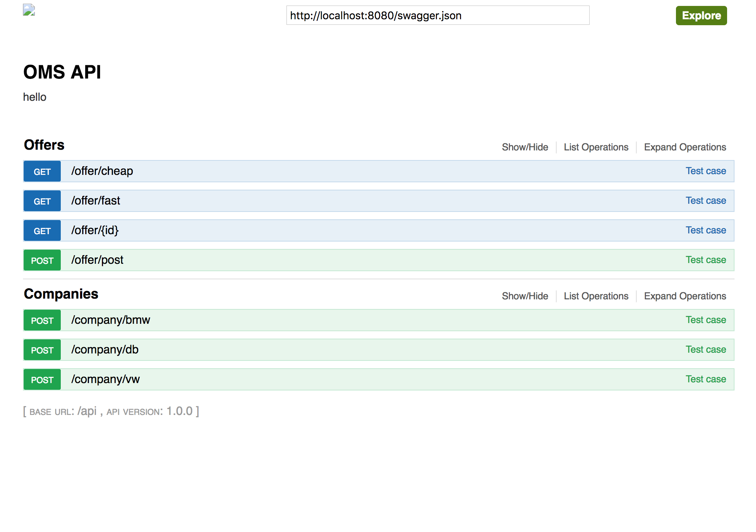The width and height of the screenshot is (756, 532).
Task: Toggle Show/Hide for the Companies section
Action: [x=525, y=296]
